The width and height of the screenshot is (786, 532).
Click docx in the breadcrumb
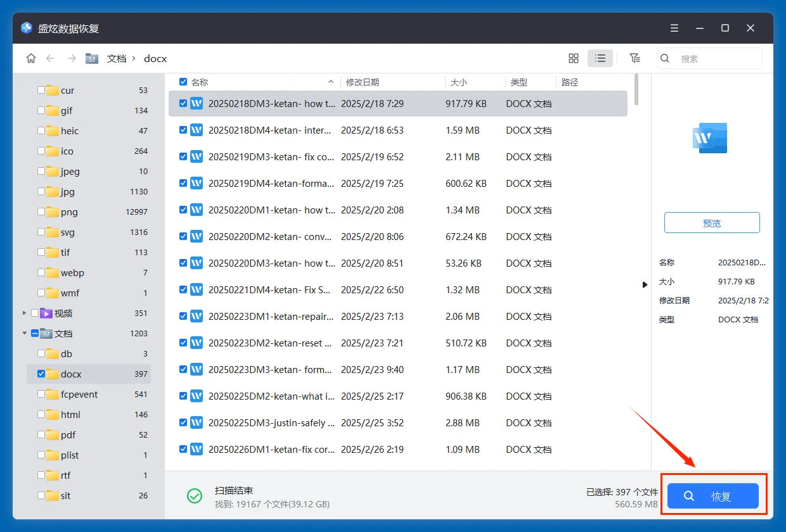[x=155, y=58]
